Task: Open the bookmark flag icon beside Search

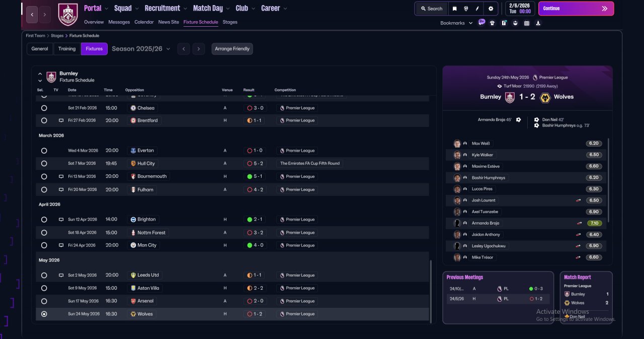Action: [x=455, y=9]
